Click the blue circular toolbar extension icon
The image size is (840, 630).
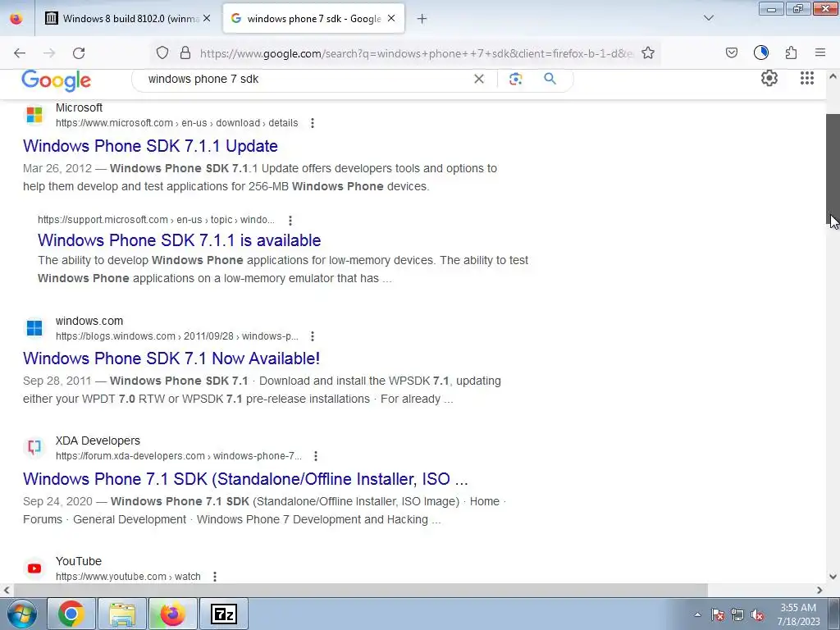click(761, 52)
